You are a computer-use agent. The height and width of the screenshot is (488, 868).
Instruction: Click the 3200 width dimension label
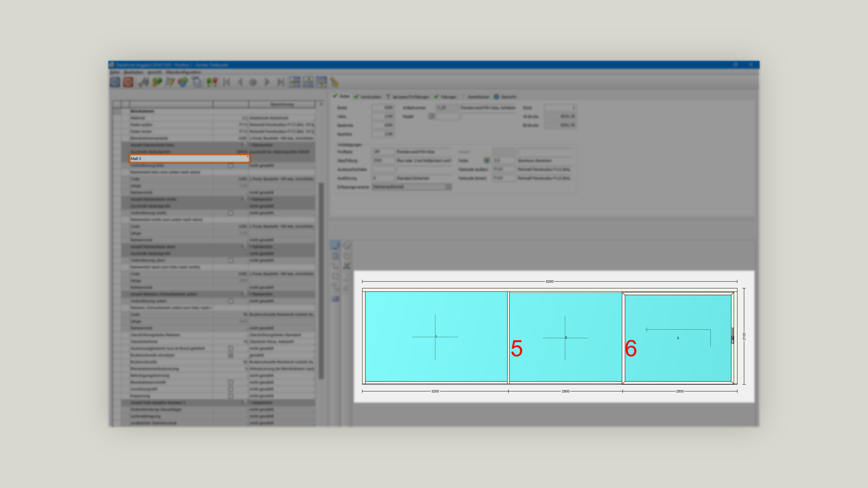(x=435, y=391)
